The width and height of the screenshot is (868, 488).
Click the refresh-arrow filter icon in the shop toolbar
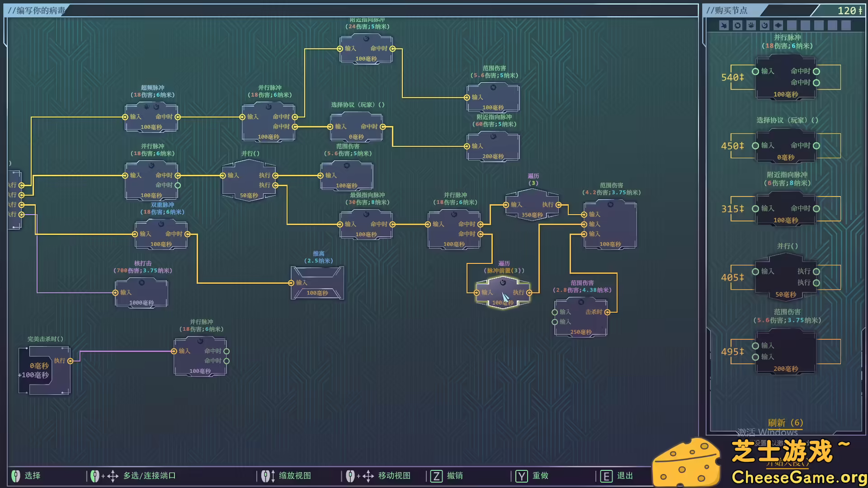tap(764, 25)
